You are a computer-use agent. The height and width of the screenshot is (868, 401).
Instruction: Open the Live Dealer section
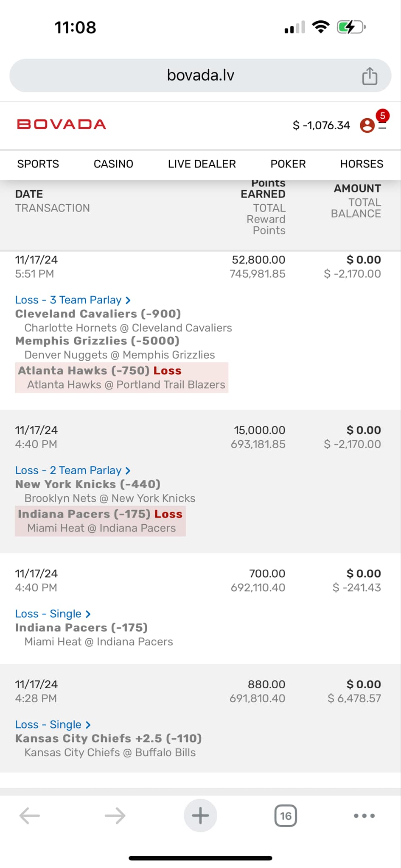tap(202, 164)
